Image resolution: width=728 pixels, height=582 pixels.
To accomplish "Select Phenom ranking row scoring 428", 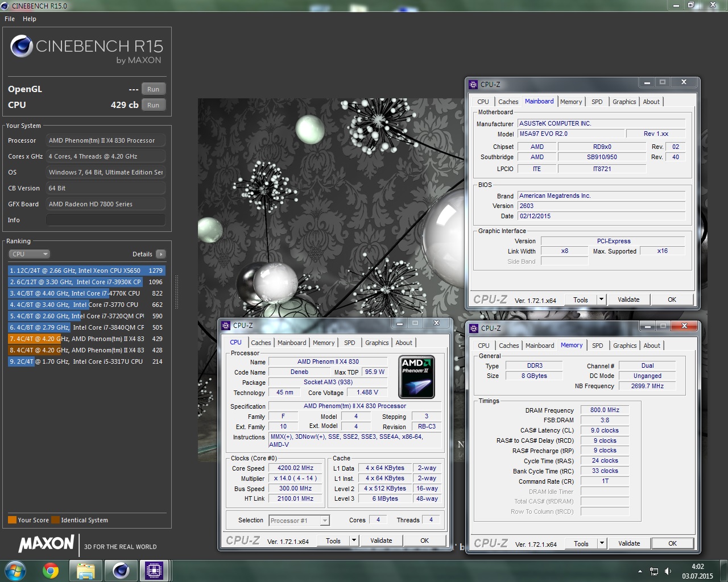I will click(x=86, y=350).
